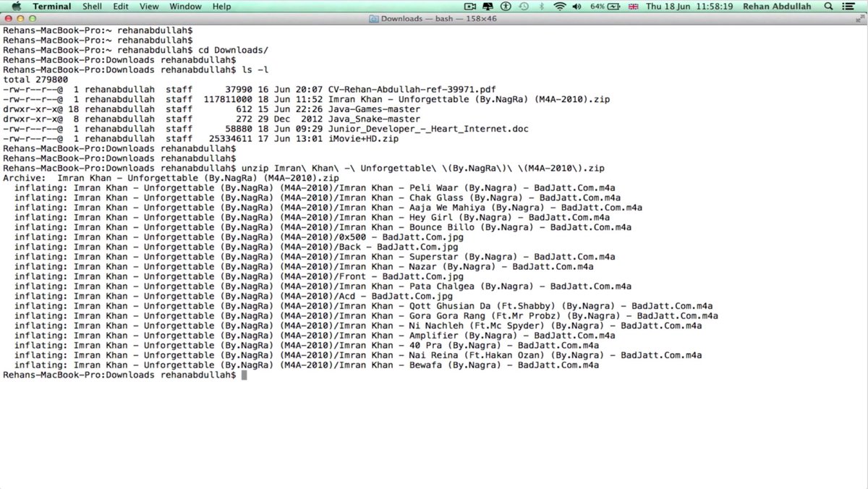Screen dimensions: 868x489
Task: Click the screen recording camera status icon
Action: click(x=471, y=7)
